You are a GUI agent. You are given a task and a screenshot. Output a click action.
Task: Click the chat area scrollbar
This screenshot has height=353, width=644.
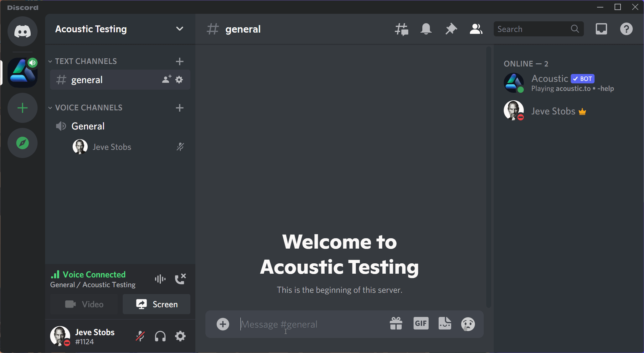click(488, 177)
